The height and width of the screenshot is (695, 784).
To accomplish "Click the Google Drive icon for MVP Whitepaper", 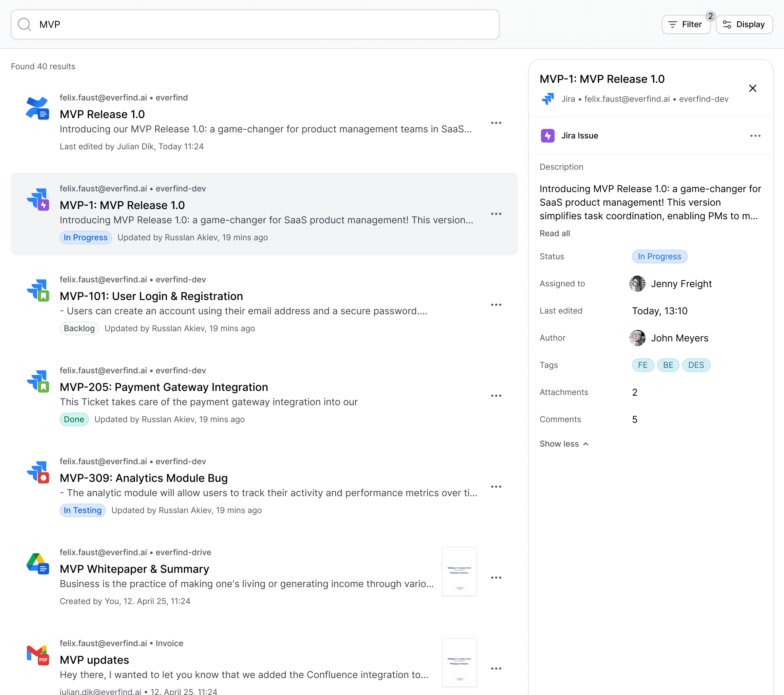I will tap(38, 563).
